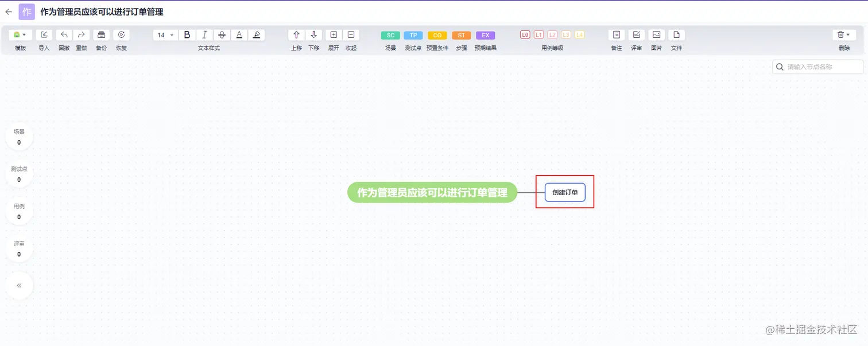Click the page title 作为管理员应该可以进行订单管理

pos(102,11)
